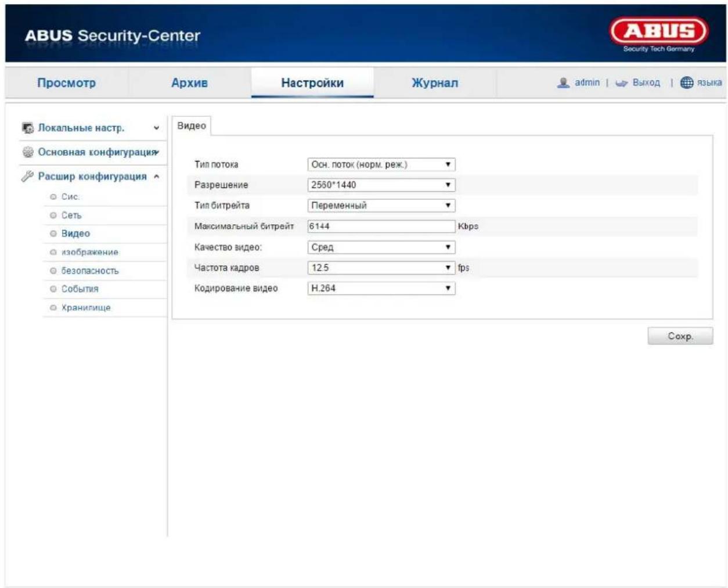This screenshot has height=588, width=728.
Task: Click the ABUS Security-Center title text
Action: pos(112,35)
